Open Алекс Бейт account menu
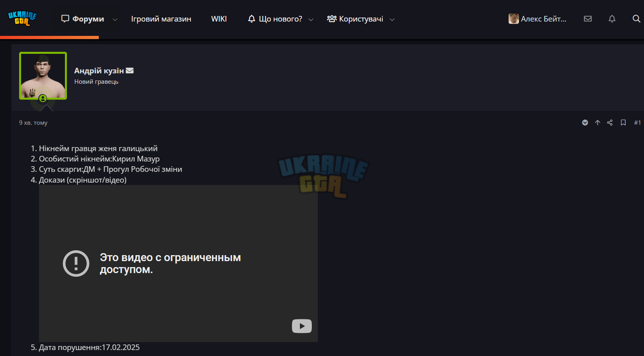 (x=537, y=19)
